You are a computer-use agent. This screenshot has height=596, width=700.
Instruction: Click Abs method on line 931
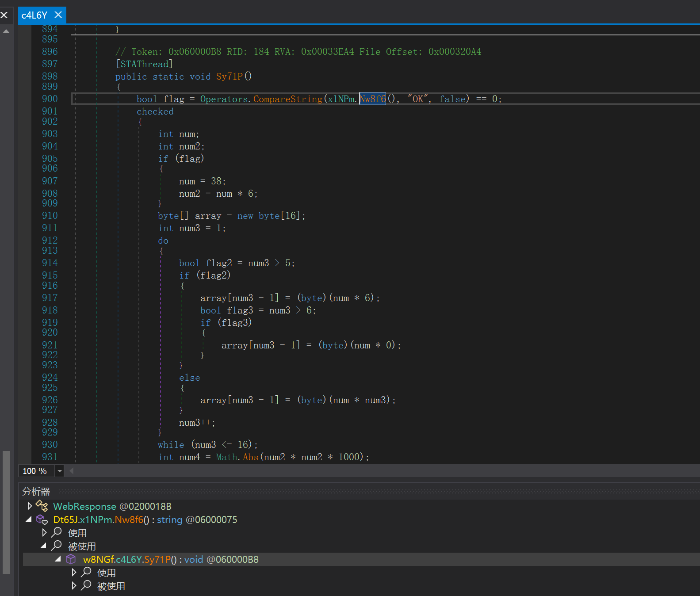tap(251, 457)
